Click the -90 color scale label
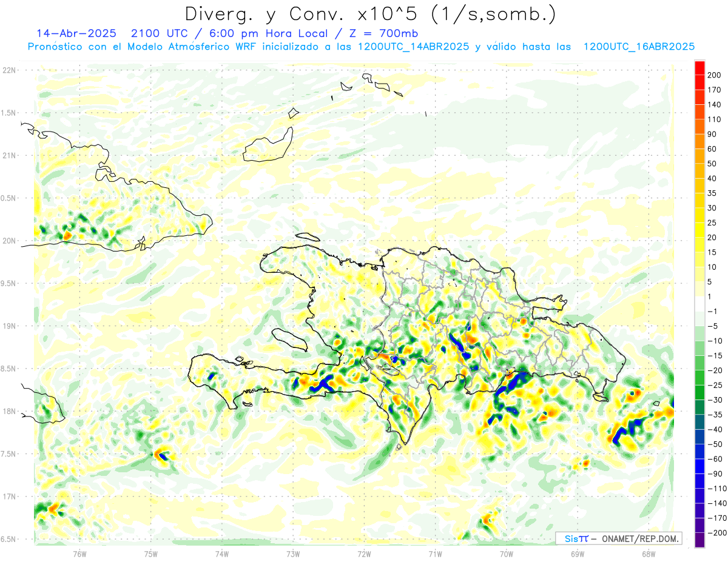Viewport: 728px width, 562px height. (x=715, y=474)
